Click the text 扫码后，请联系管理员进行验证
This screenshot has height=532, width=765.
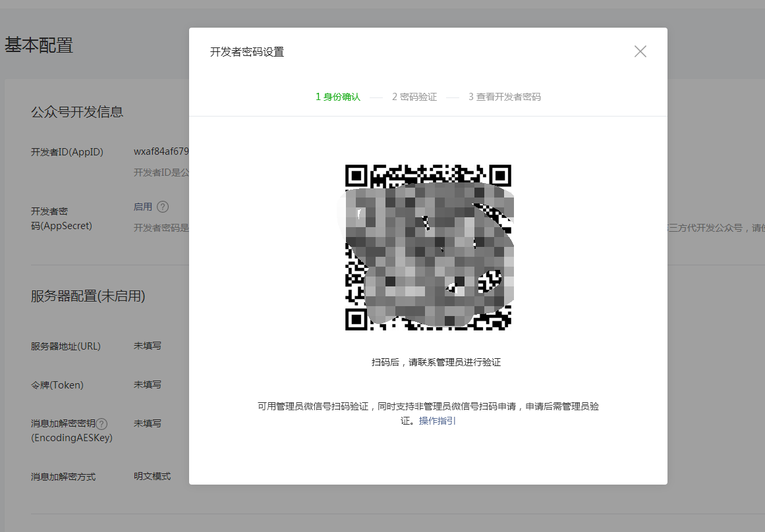click(x=436, y=362)
